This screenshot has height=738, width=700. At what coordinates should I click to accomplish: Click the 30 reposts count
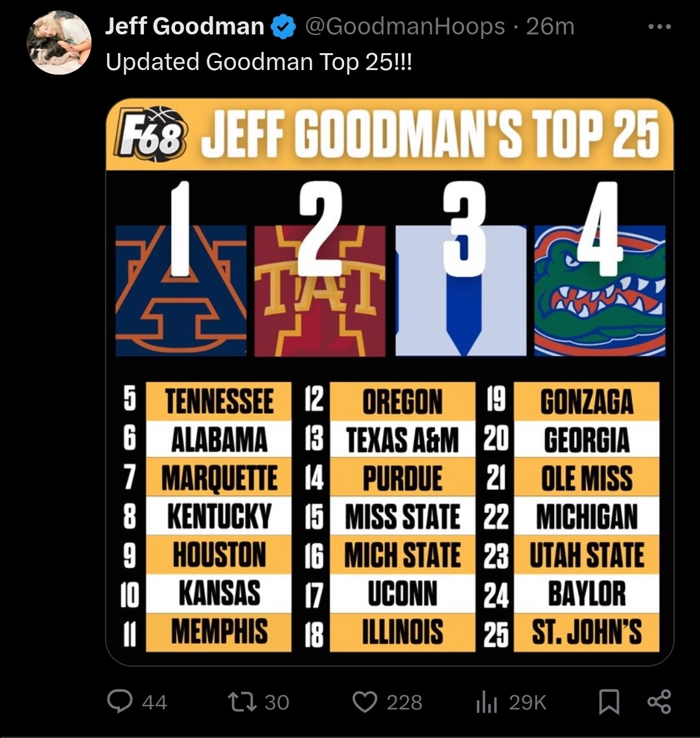(277, 702)
